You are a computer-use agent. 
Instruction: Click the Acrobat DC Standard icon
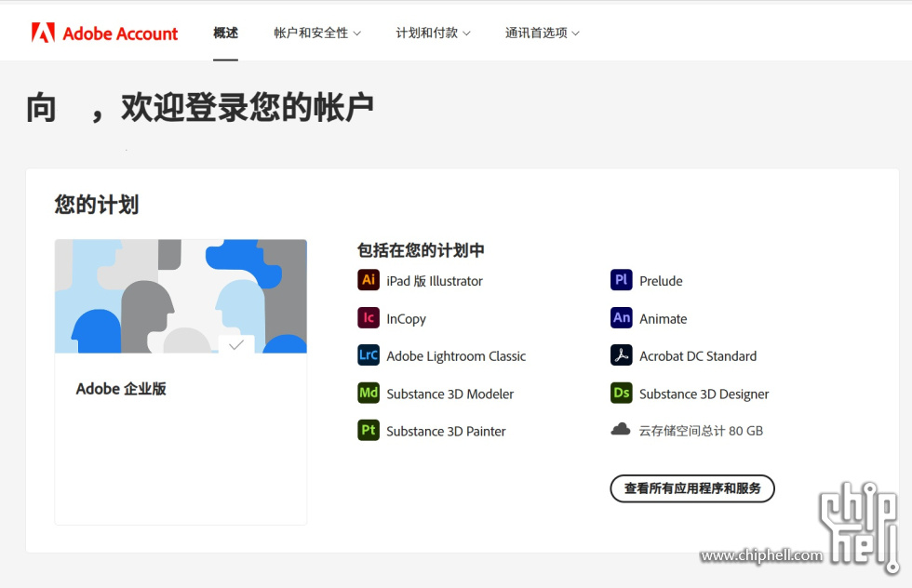[622, 354]
